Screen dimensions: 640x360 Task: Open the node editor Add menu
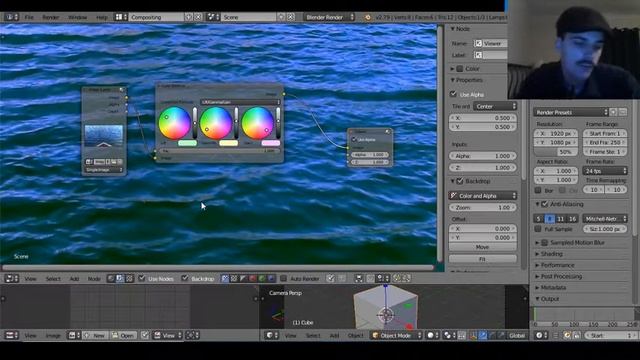click(74, 279)
